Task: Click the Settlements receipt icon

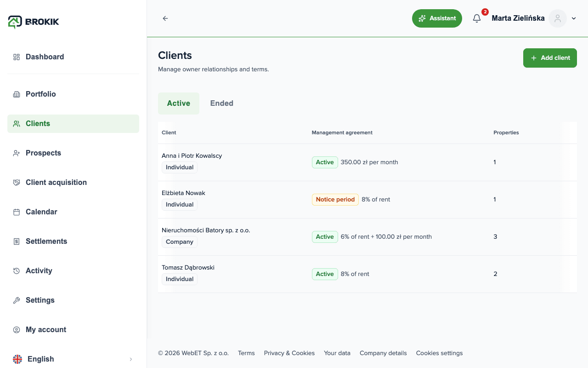Action: point(17,241)
